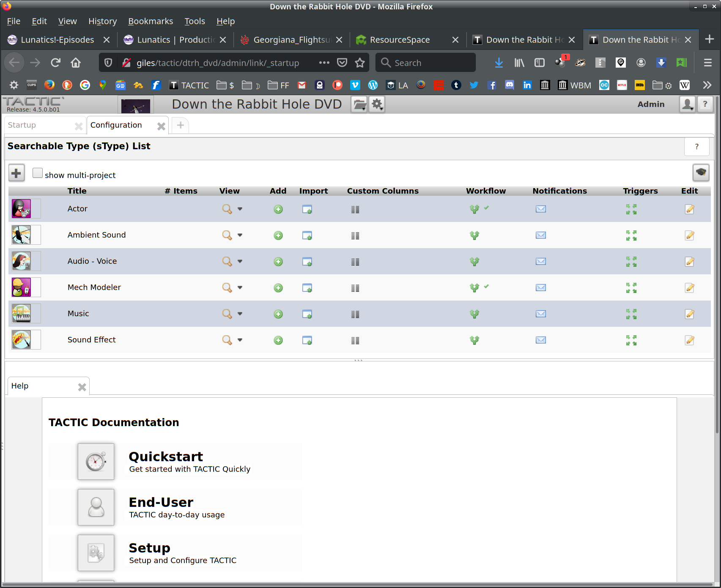Open the Workflow icon for Mech Modeler
Image resolution: width=721 pixels, height=588 pixels.
point(474,288)
